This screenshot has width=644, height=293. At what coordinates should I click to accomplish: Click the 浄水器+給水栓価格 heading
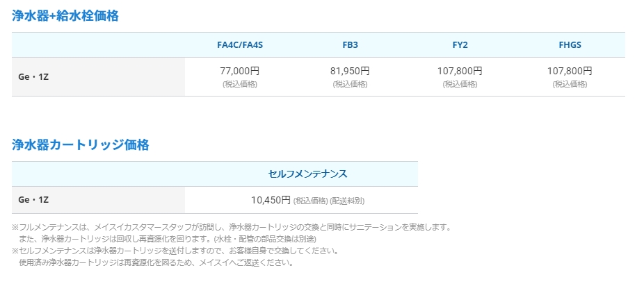click(x=65, y=16)
